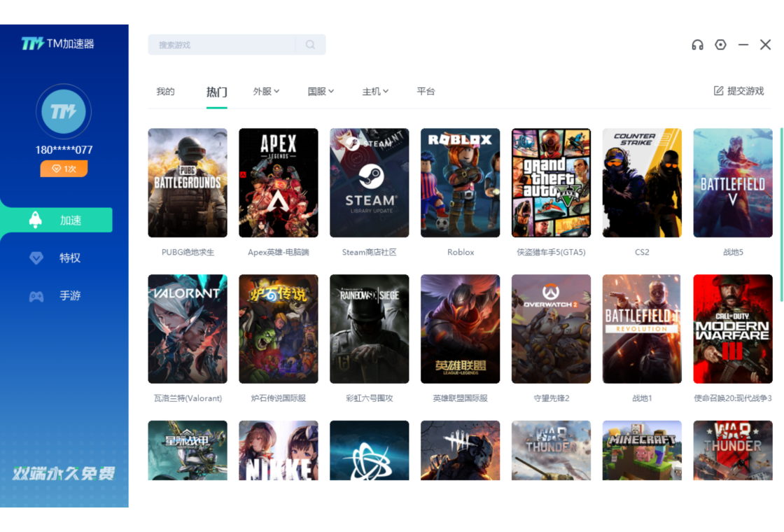The height and width of the screenshot is (532, 784).
Task: Minimize the TM加速器 window
Action: (x=743, y=45)
